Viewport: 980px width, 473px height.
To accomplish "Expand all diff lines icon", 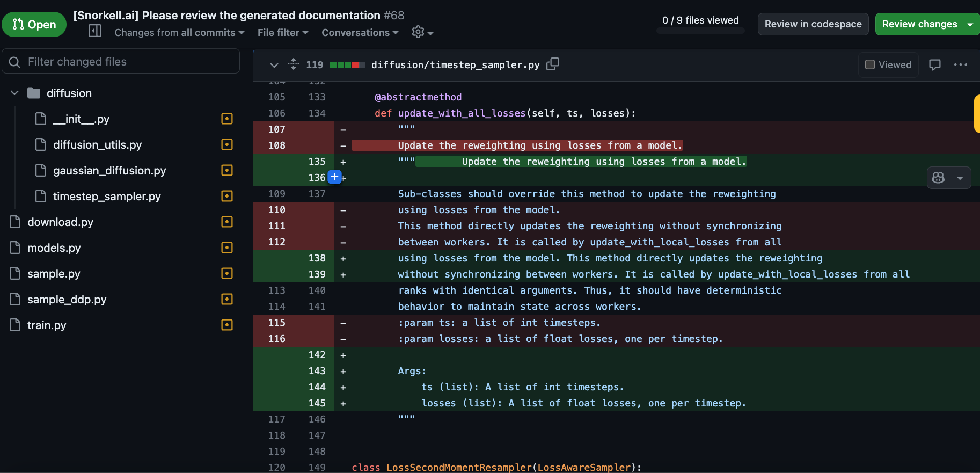I will coord(294,64).
